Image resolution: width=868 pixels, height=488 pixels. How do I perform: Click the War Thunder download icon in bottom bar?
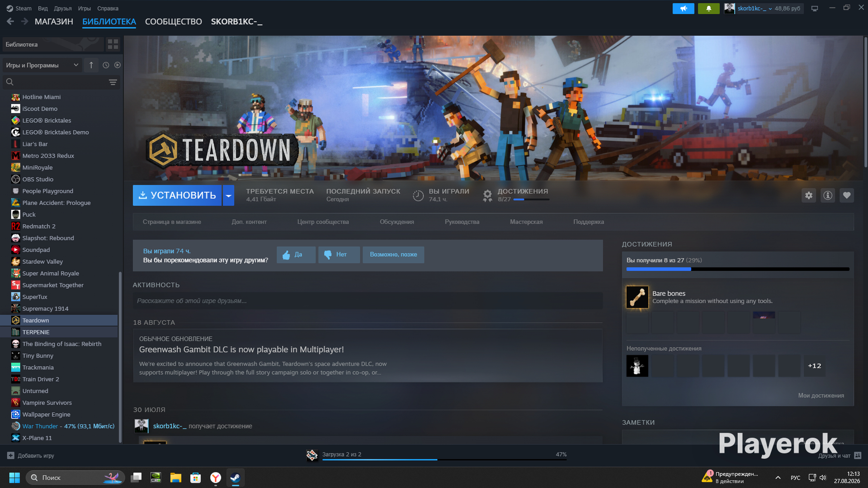[x=312, y=455]
